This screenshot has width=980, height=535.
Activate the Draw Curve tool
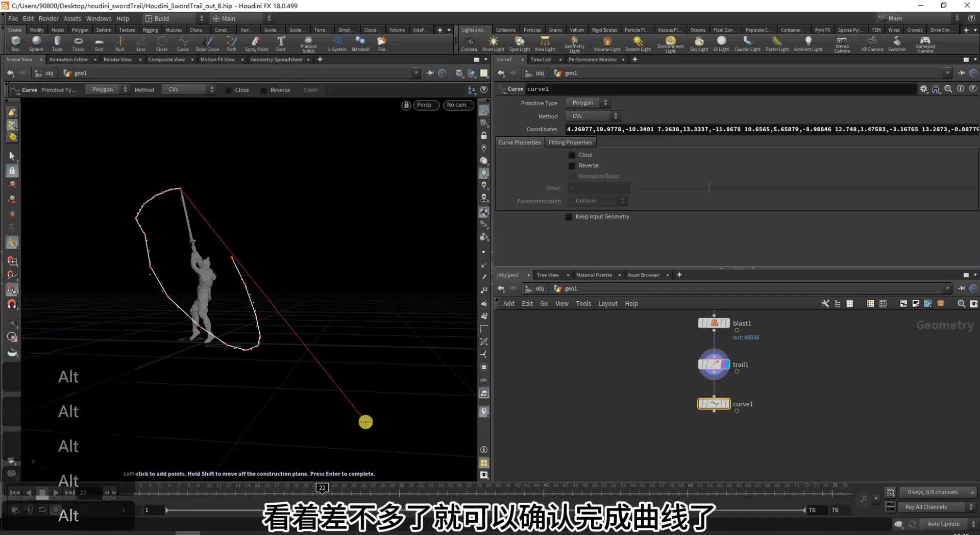pos(207,43)
